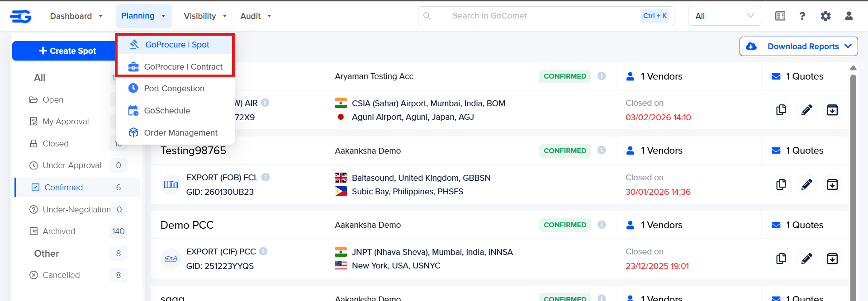Archive the Testing98765 spot

[832, 184]
